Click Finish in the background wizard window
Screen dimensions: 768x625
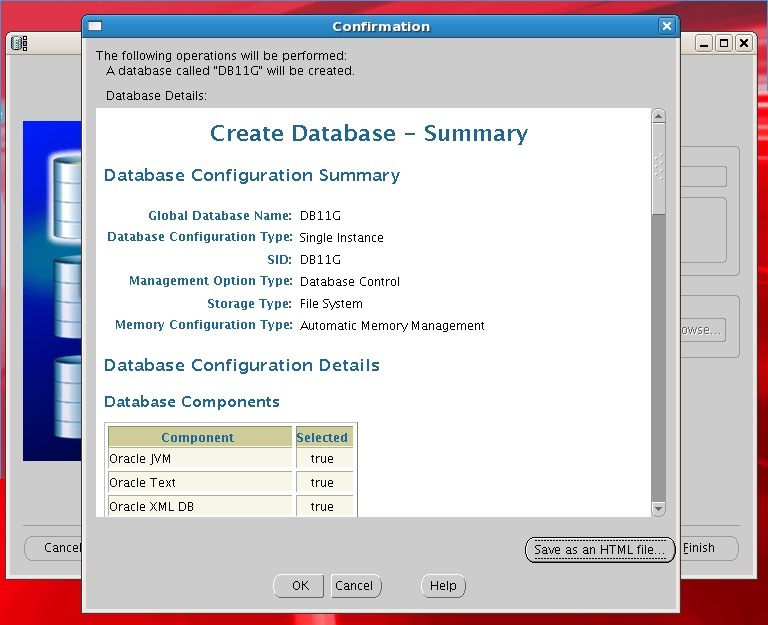[x=709, y=548]
